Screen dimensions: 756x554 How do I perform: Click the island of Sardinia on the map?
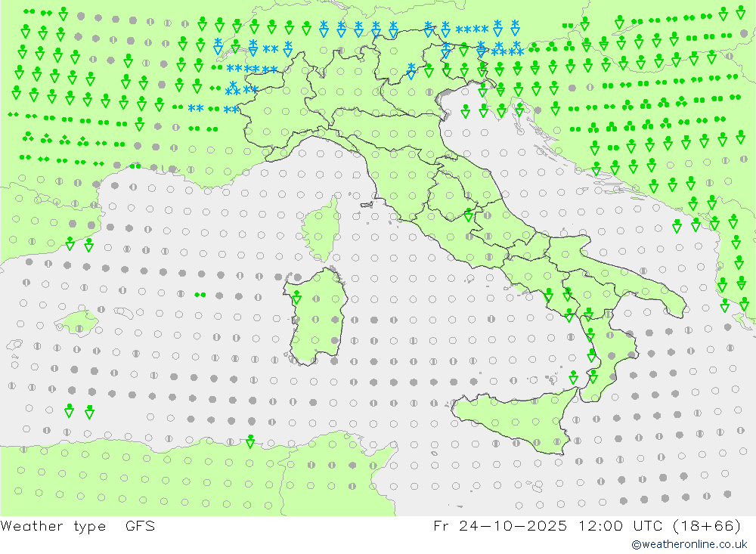tap(314, 316)
